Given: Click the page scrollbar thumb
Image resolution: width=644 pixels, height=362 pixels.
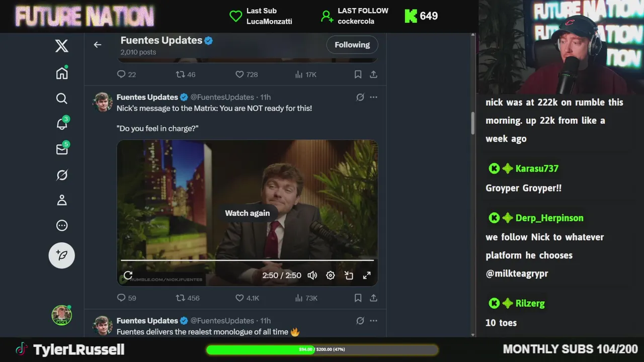Looking at the screenshot, I should pyautogui.click(x=473, y=123).
